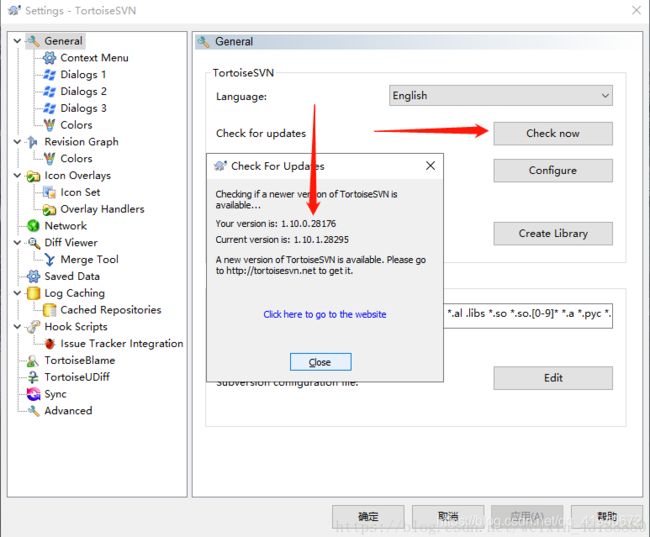
Task: Click 'Current version is: 1.10.1.28295' text
Action: point(282,240)
